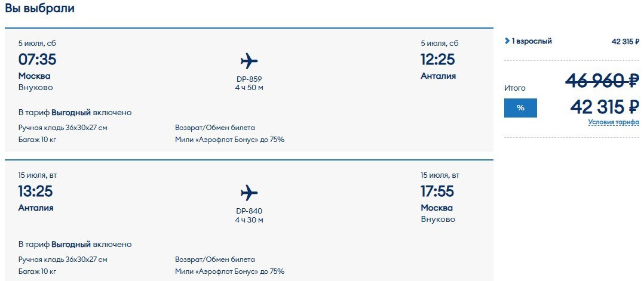Click the blue percent discount button
The width and height of the screenshot is (644, 281).
[x=520, y=108]
